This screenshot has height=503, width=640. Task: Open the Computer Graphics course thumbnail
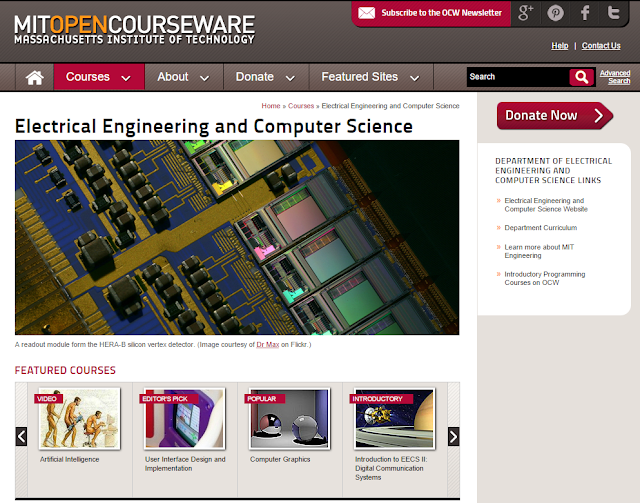coord(289,418)
